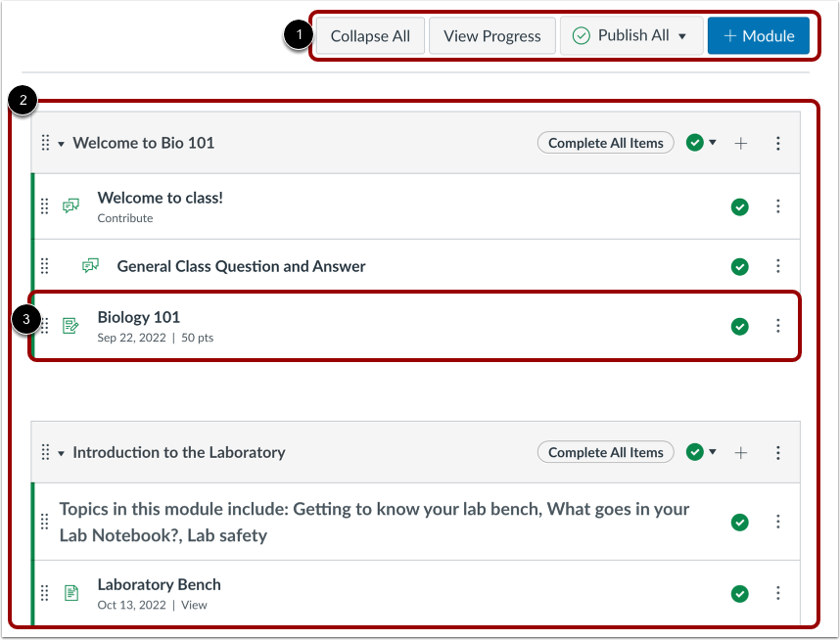Toggle published status for Welcome to class!
The image size is (840, 640).
pyautogui.click(x=740, y=206)
